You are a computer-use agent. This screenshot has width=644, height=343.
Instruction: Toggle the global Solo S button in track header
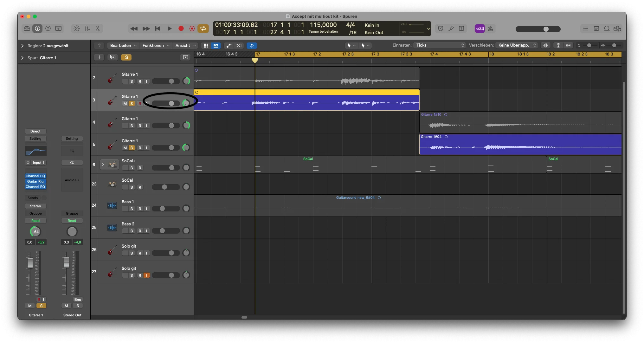(126, 57)
